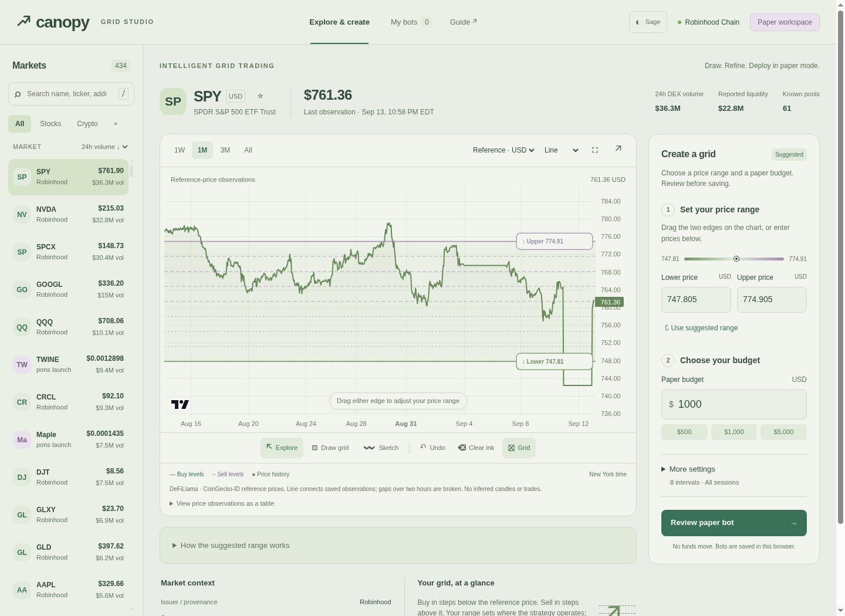845x616 pixels.
Task: Select the GLD market row
Action: click(68, 553)
